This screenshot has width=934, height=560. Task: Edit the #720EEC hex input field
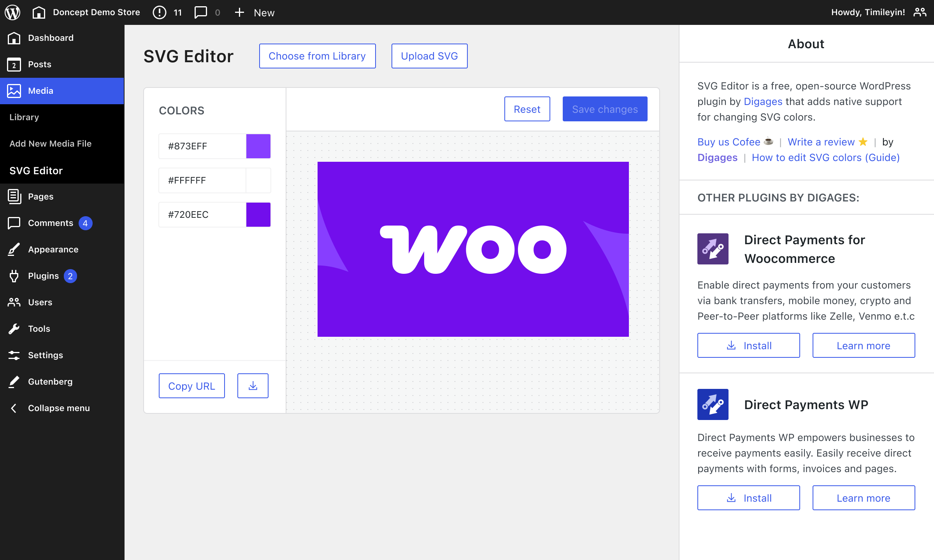tap(202, 215)
